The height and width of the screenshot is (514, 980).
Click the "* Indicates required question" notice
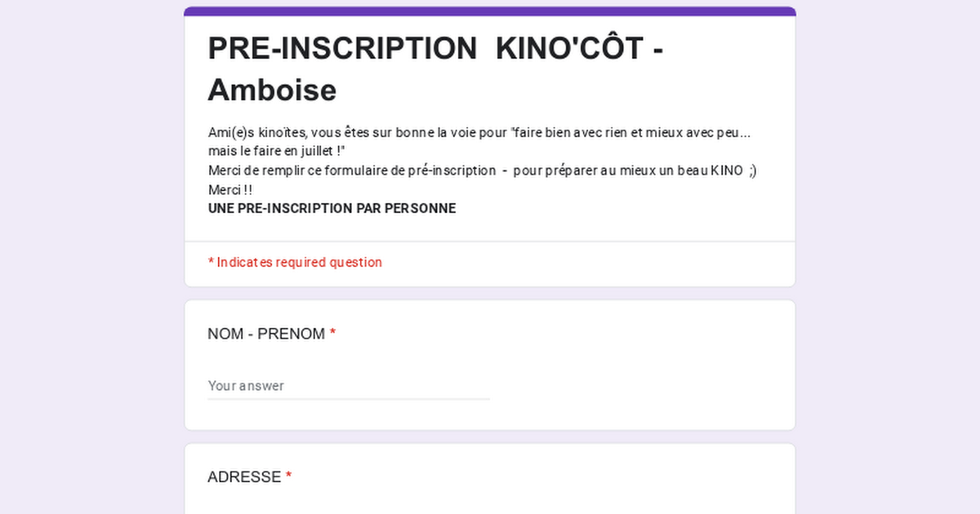point(295,262)
